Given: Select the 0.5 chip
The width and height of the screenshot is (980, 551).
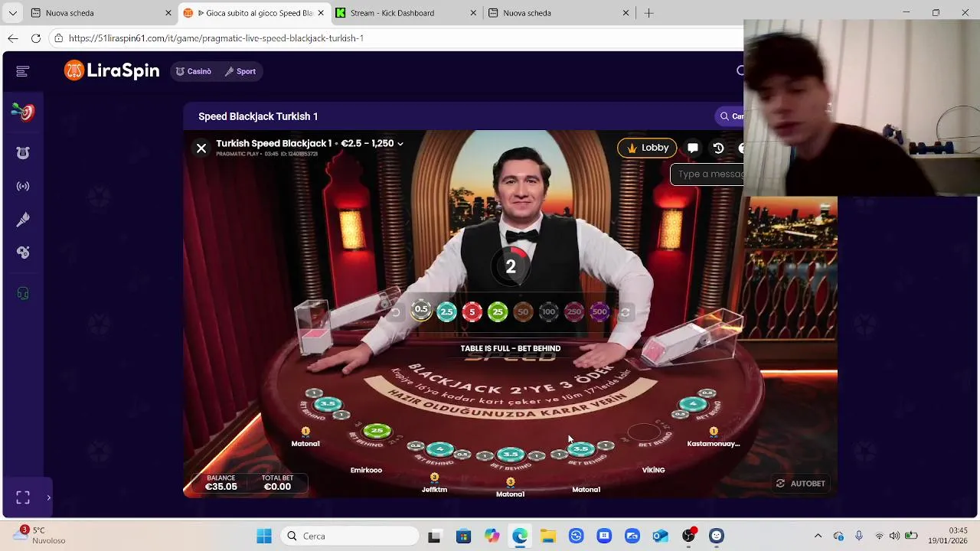Looking at the screenshot, I should click(x=421, y=310).
